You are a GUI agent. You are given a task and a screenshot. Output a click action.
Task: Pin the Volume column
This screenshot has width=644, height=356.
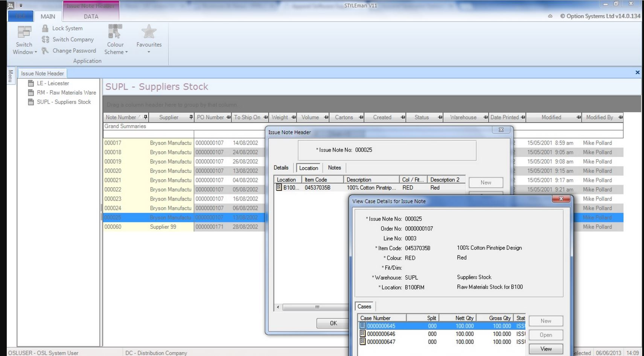point(326,117)
